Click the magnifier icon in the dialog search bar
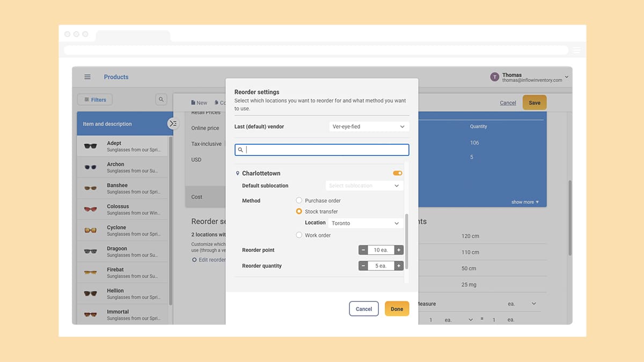The width and height of the screenshot is (644, 362). [240, 150]
